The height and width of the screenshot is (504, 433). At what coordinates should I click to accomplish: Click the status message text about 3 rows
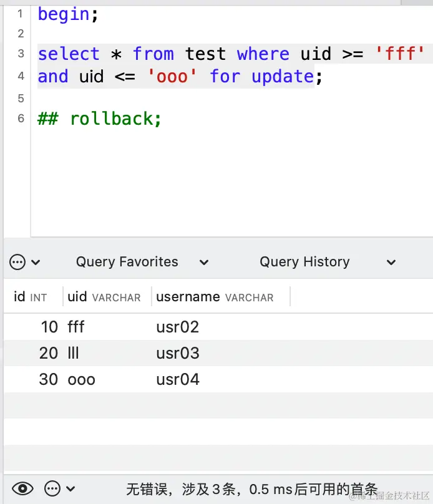point(251,489)
